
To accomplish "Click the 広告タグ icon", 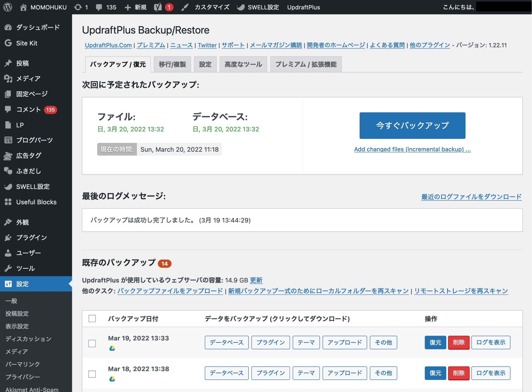I will [8, 156].
